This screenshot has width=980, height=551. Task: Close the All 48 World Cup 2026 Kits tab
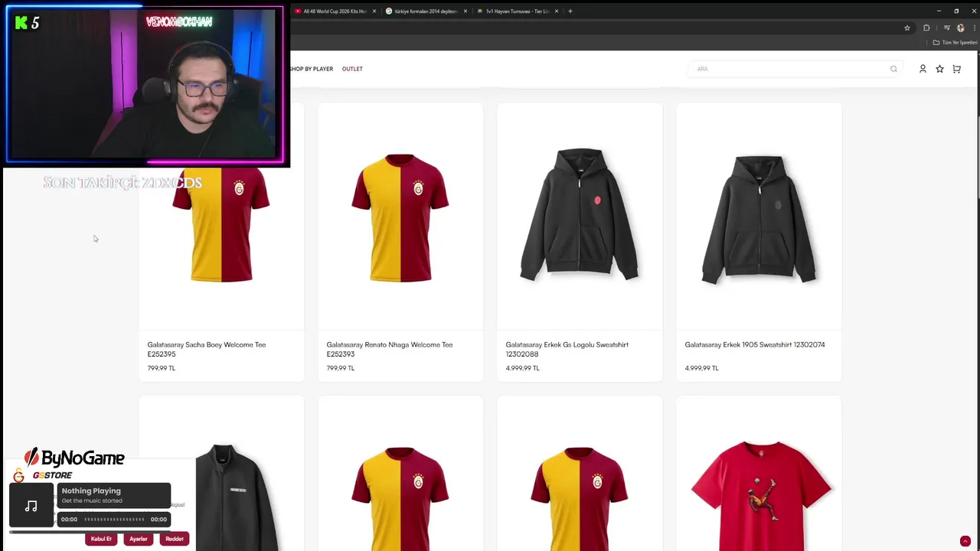pyautogui.click(x=374, y=11)
